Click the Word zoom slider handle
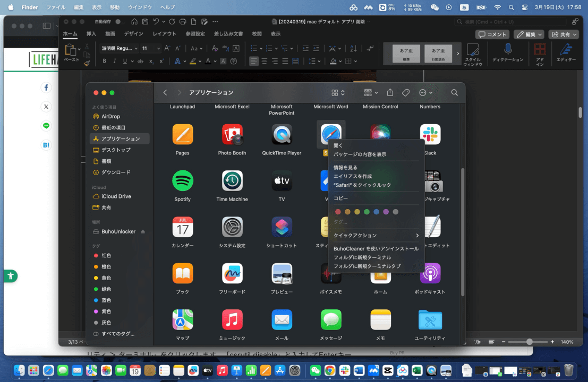The width and height of the screenshot is (588, 382). click(x=529, y=342)
